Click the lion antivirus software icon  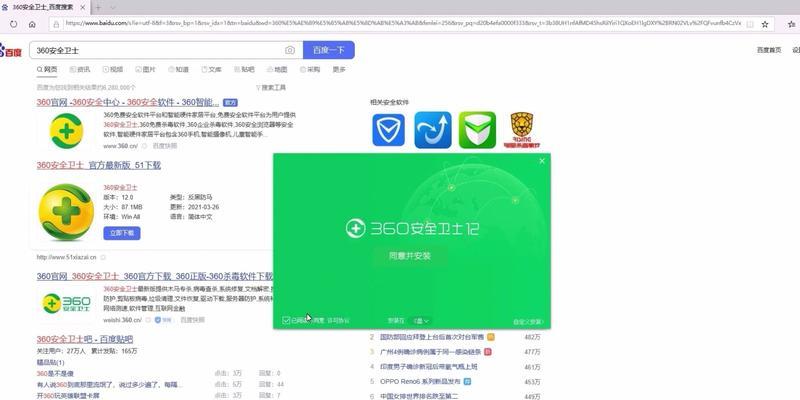tap(521, 130)
